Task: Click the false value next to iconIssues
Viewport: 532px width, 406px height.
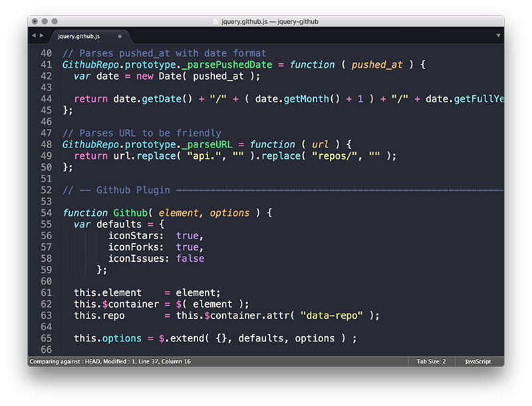Action: 190,258
